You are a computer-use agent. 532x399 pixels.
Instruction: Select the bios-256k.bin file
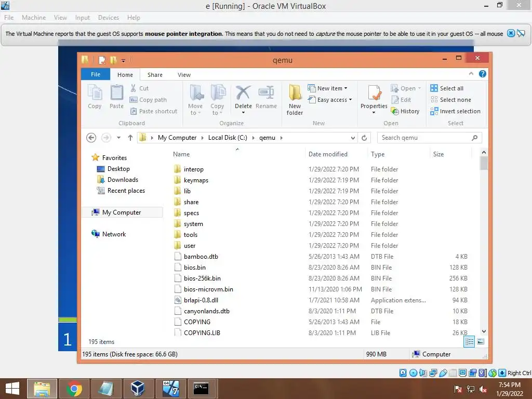click(x=202, y=278)
